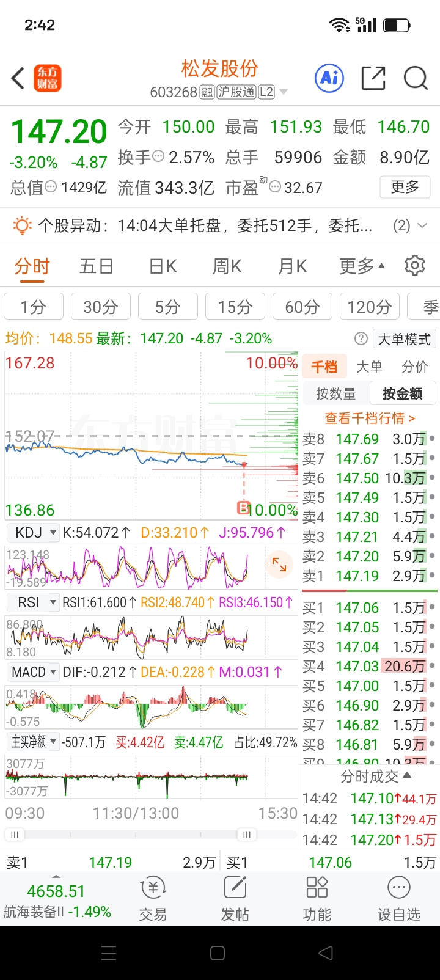
Task: Open 功能 functions icon
Action: coord(317,899)
